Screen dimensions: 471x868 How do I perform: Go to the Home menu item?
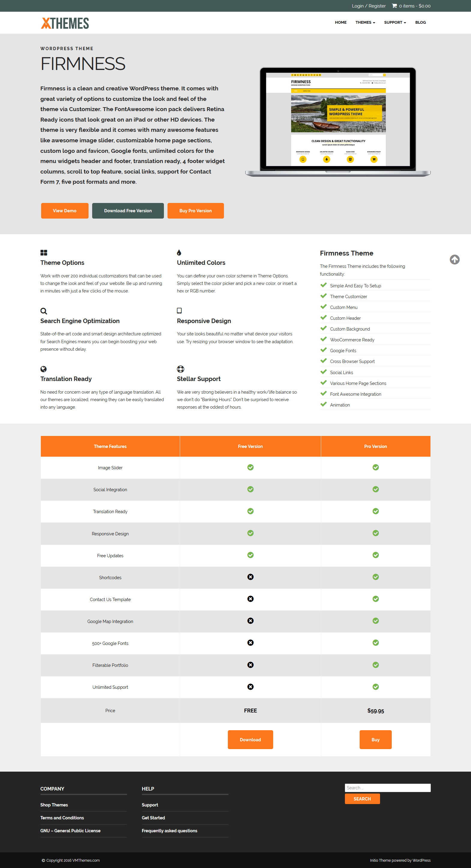(341, 22)
